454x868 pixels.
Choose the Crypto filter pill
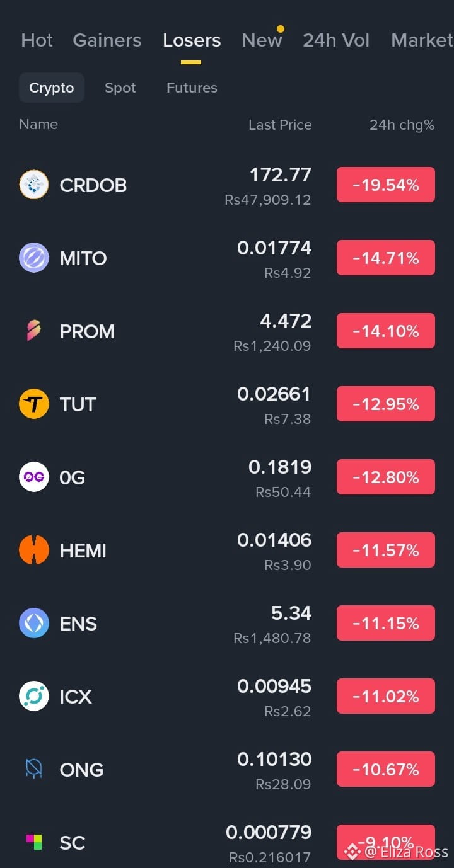[x=52, y=88]
